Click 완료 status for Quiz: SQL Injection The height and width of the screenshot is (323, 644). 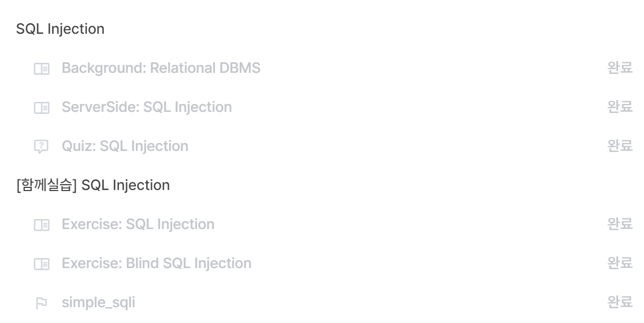pos(620,146)
